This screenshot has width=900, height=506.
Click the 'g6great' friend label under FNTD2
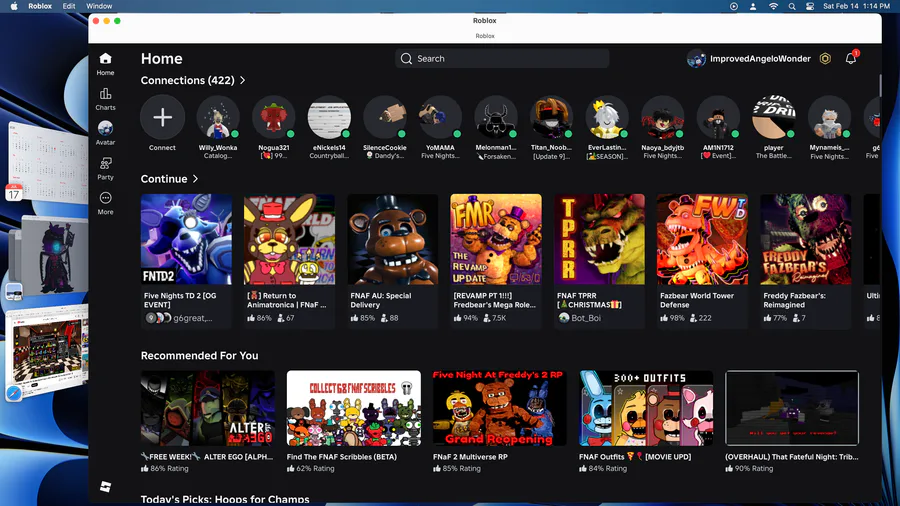point(193,318)
